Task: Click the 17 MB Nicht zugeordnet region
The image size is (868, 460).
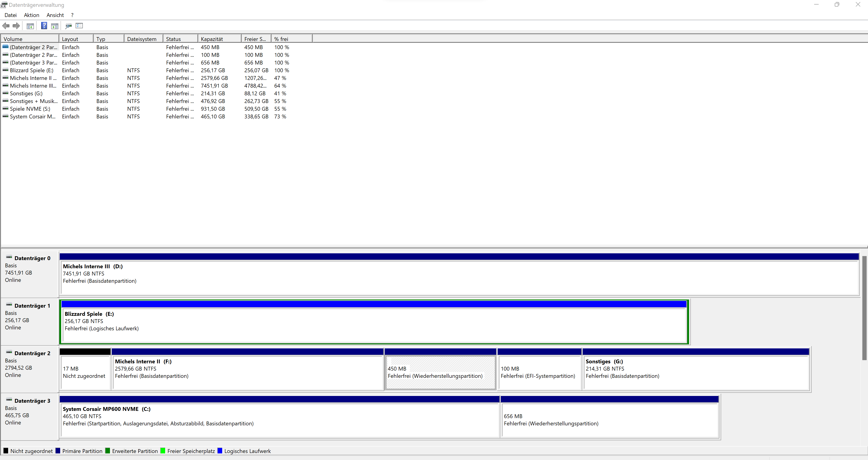Action: 85,372
